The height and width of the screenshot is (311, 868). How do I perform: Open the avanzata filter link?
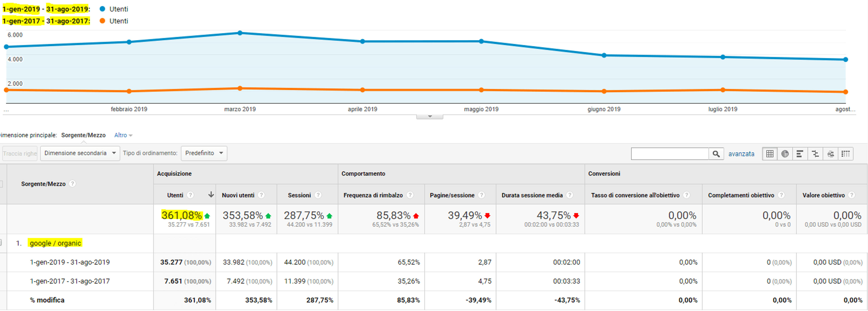pos(741,154)
